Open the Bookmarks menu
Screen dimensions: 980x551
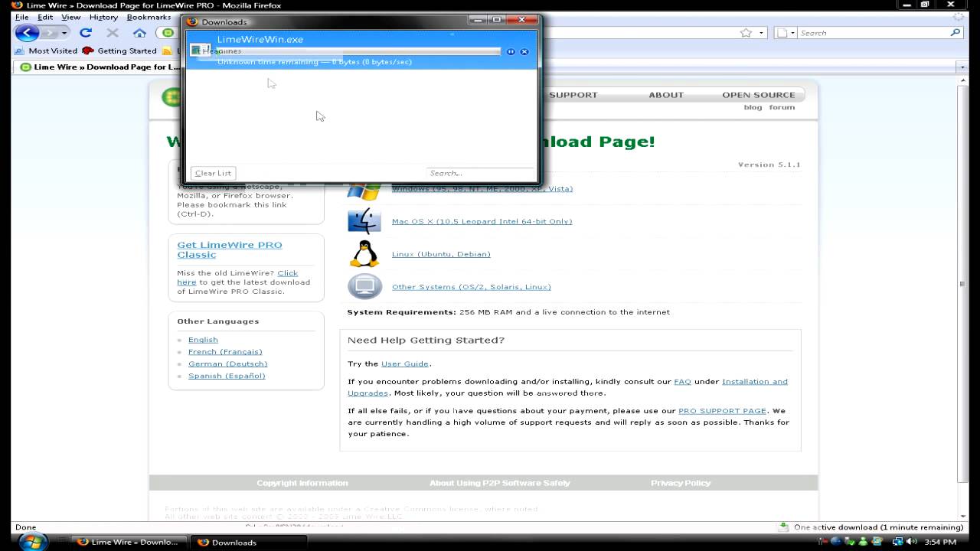click(149, 17)
